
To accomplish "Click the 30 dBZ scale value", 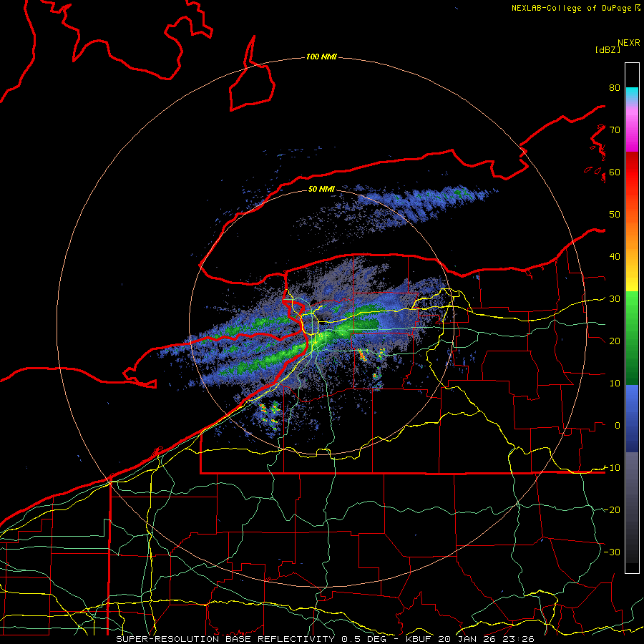I will (x=615, y=298).
